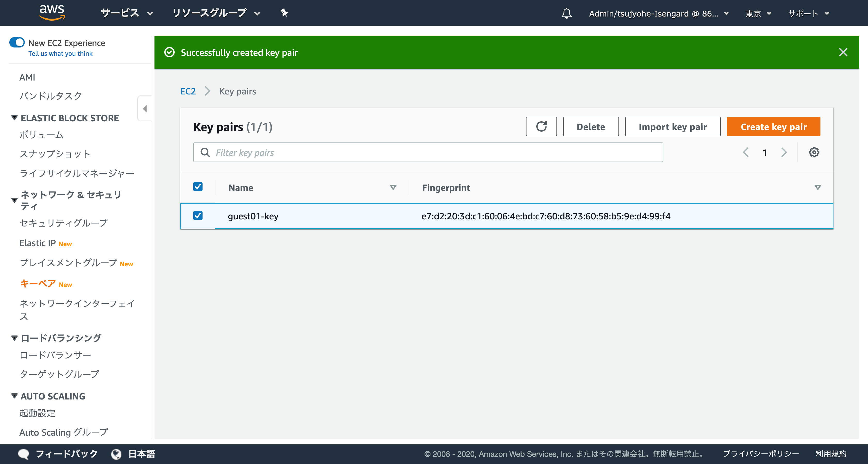Click Create key pair button
The width and height of the screenshot is (868, 464).
click(x=773, y=127)
